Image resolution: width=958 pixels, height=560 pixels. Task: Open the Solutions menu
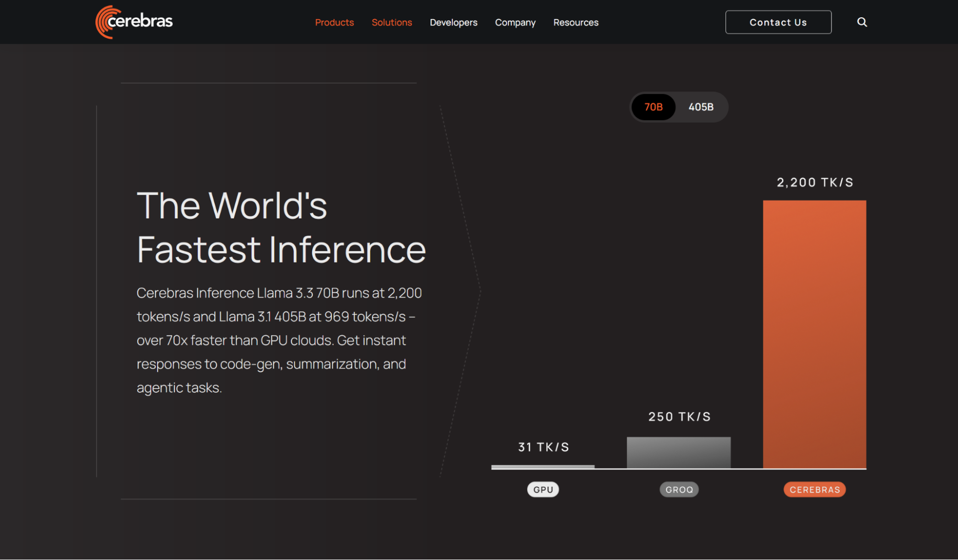[x=392, y=23]
